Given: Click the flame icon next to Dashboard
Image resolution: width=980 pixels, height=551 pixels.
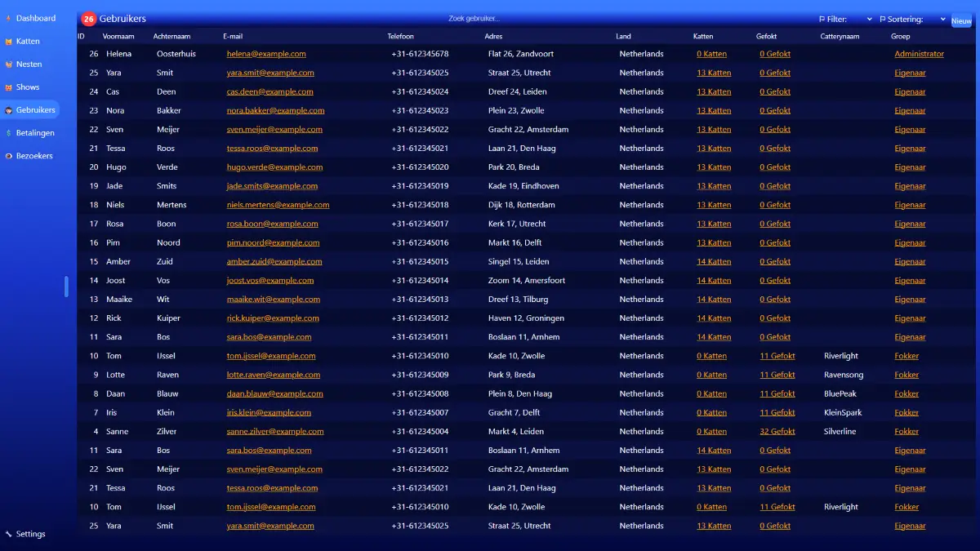Looking at the screenshot, I should pyautogui.click(x=8, y=18).
